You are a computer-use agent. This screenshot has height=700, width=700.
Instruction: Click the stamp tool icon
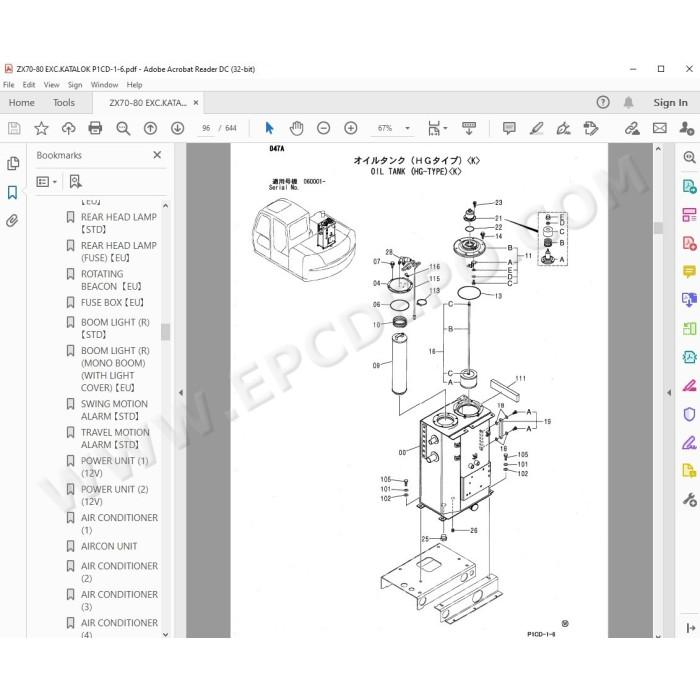tap(590, 129)
